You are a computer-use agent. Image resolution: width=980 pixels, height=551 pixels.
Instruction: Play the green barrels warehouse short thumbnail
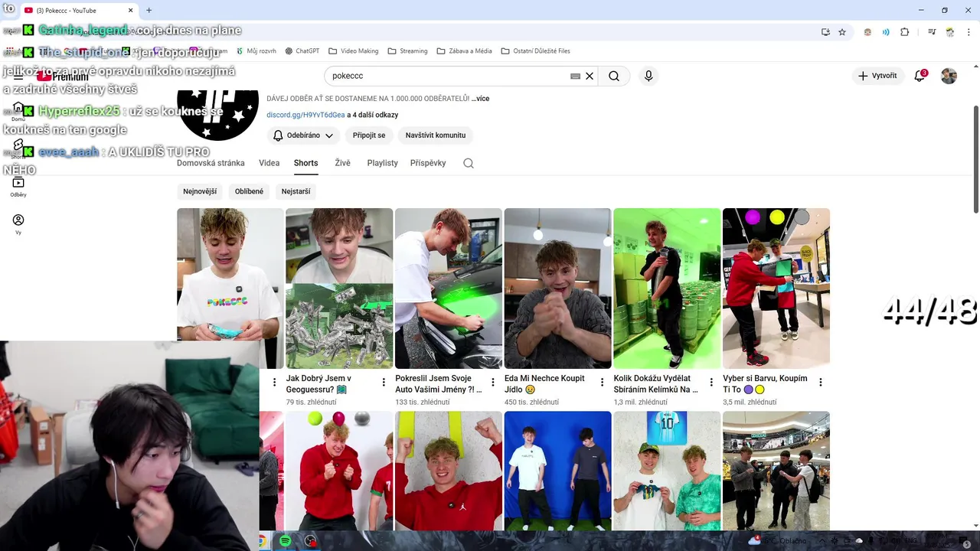coord(667,289)
